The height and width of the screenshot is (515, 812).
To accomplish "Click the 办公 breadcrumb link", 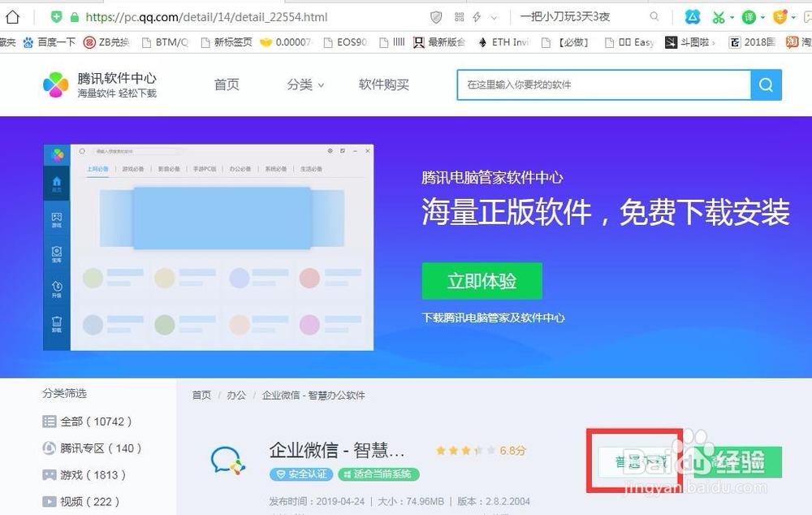I will point(236,396).
